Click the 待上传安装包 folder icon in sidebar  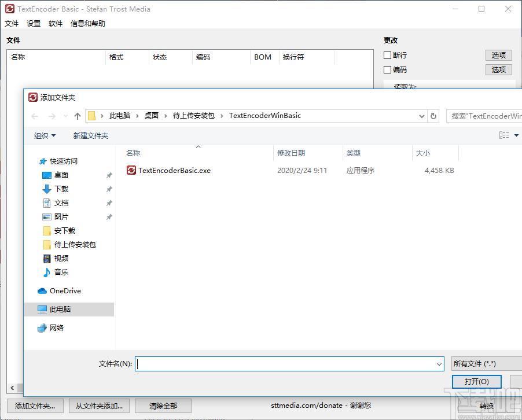tap(47, 245)
